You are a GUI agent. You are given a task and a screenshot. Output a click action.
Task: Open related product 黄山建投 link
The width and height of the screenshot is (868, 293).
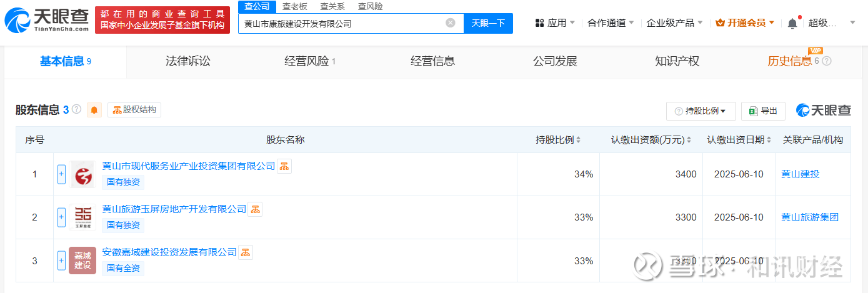(800, 174)
